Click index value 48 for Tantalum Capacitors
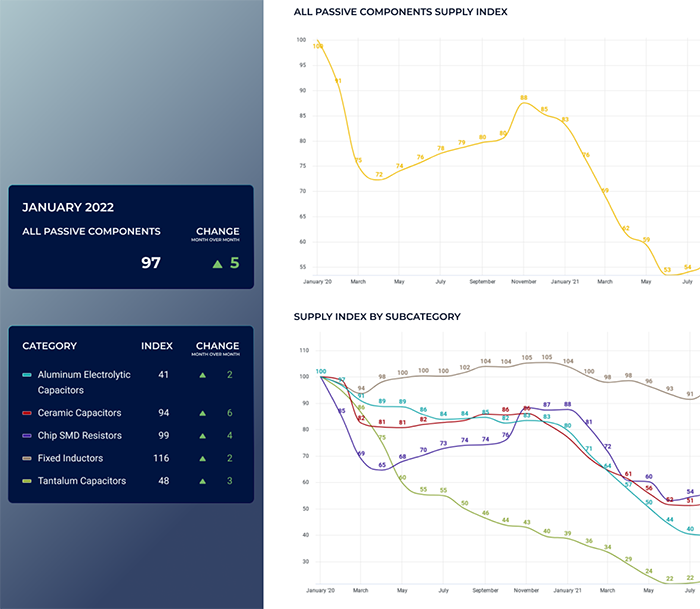 [x=163, y=481]
